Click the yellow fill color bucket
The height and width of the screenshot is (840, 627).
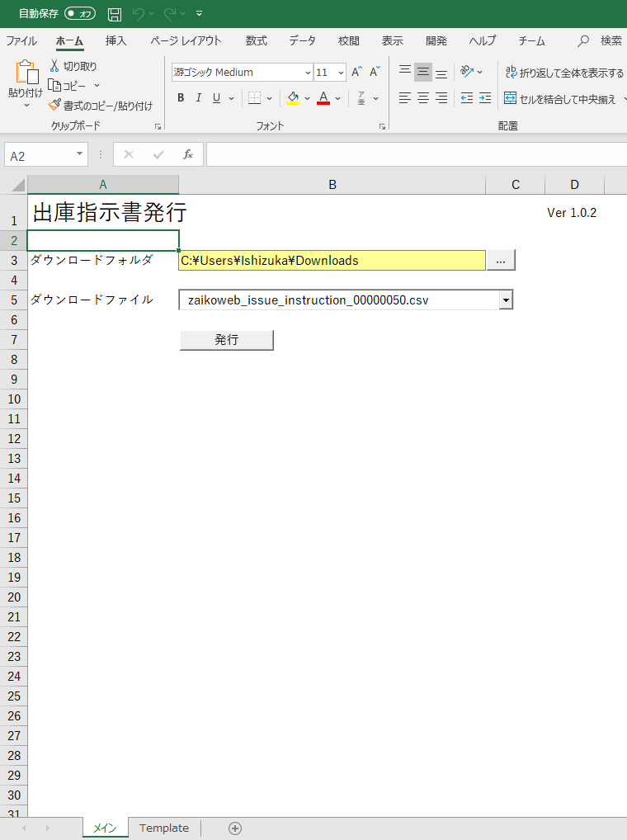293,98
